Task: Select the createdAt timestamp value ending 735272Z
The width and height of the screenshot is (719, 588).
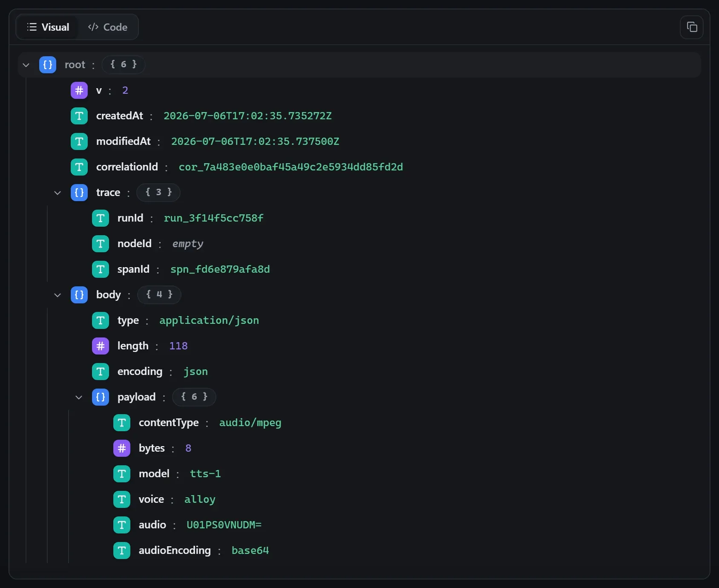Action: click(x=247, y=116)
